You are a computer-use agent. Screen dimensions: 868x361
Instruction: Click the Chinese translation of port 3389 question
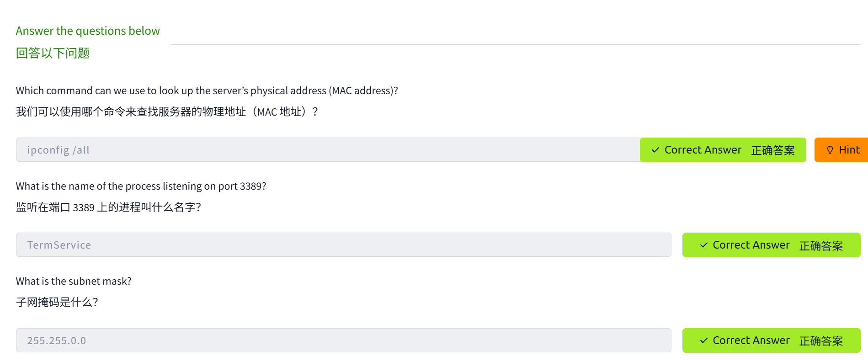pos(108,207)
